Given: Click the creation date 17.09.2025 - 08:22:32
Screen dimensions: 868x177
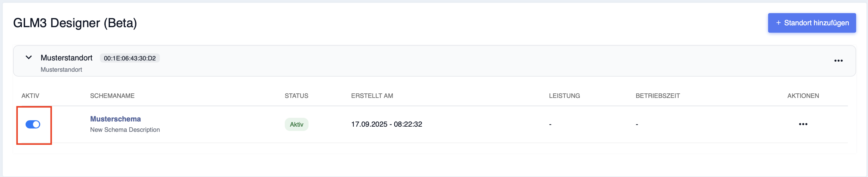Looking at the screenshot, I should click(386, 124).
